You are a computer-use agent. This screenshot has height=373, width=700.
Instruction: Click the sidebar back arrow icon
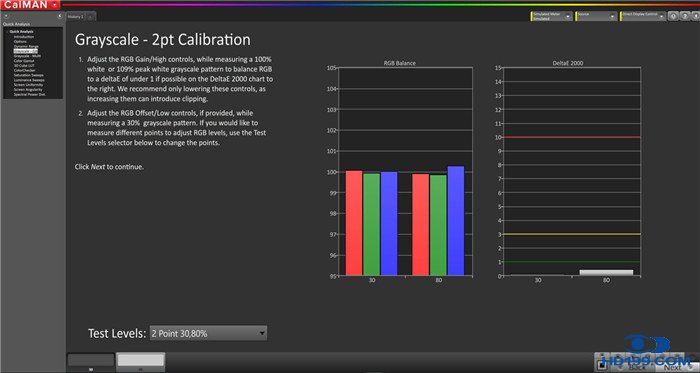pyautogui.click(x=6, y=16)
